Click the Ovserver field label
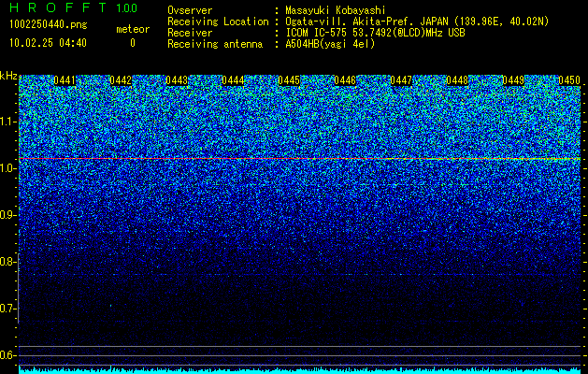Screen dimensions: 588x374 click(190, 10)
